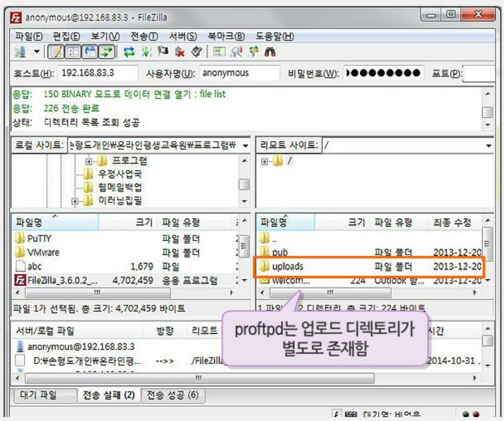Click the local file list horizontal scrollbar
Viewport: 504px width, 421px height.
coord(97,293)
